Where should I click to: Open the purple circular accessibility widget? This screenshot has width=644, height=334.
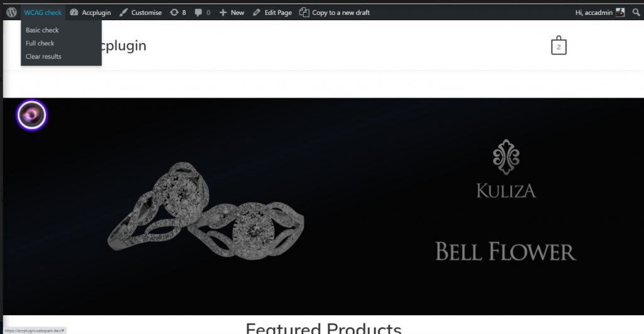31,115
